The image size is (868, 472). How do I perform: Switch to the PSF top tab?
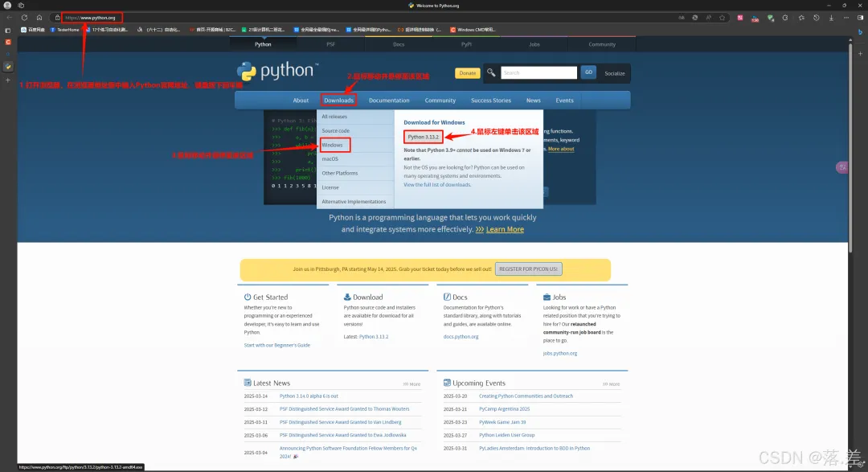pyautogui.click(x=330, y=44)
